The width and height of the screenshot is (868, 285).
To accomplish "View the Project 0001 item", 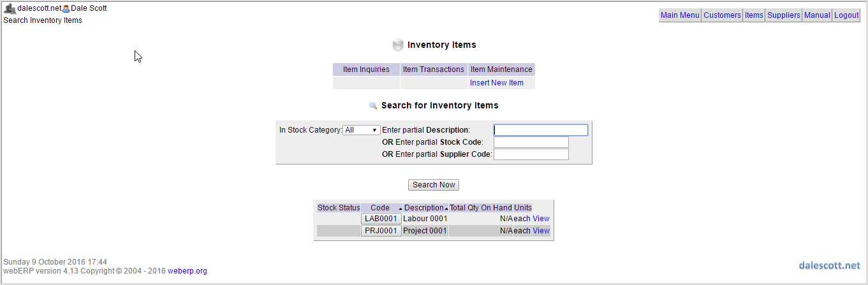I will (541, 231).
